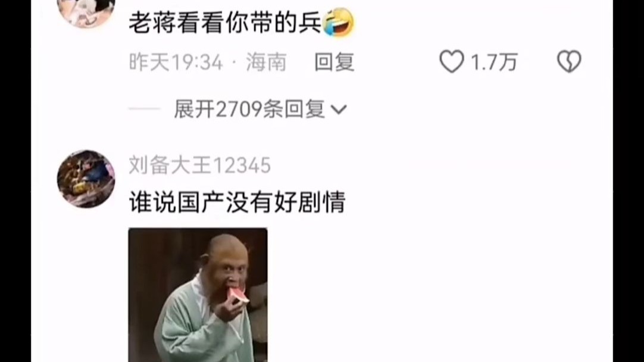
Task: Tap the watermelon slice in the image
Action: [x=238, y=297]
